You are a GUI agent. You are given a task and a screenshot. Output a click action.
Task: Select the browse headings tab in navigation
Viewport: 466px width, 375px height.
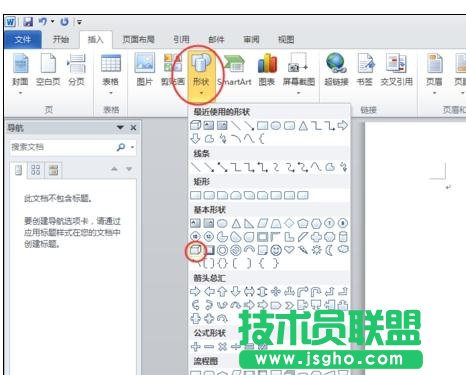tap(19, 170)
